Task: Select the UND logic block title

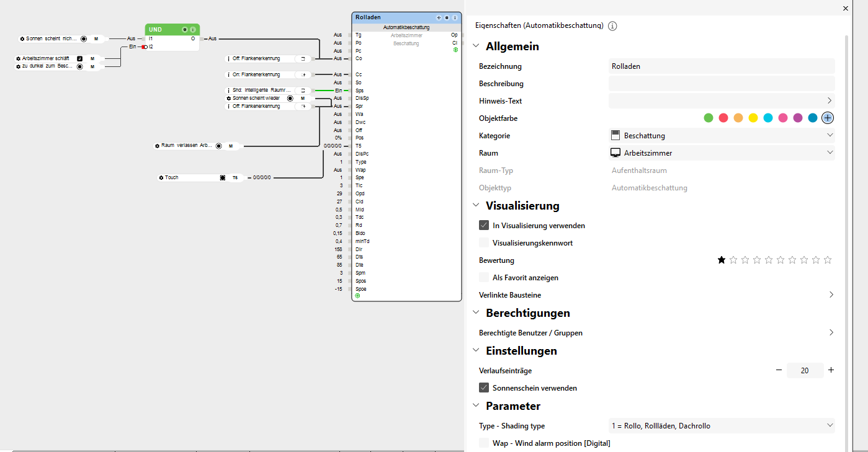Action: pyautogui.click(x=154, y=29)
